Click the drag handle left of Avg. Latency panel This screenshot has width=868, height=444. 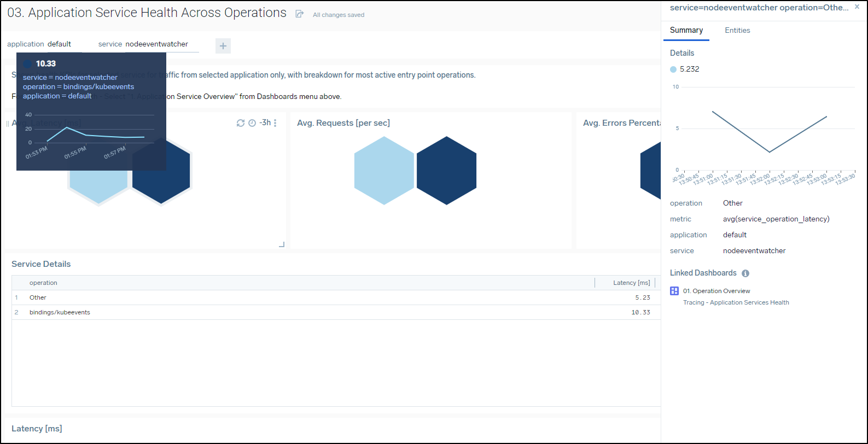[8, 124]
